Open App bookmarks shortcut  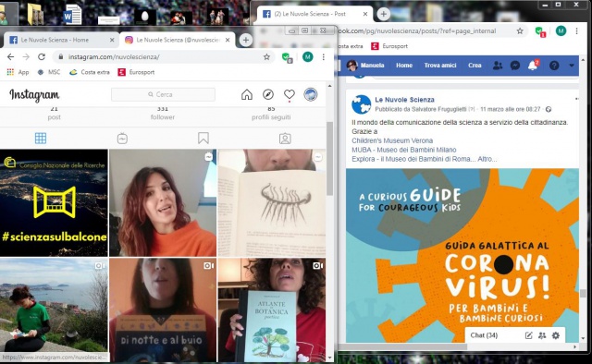coord(18,72)
